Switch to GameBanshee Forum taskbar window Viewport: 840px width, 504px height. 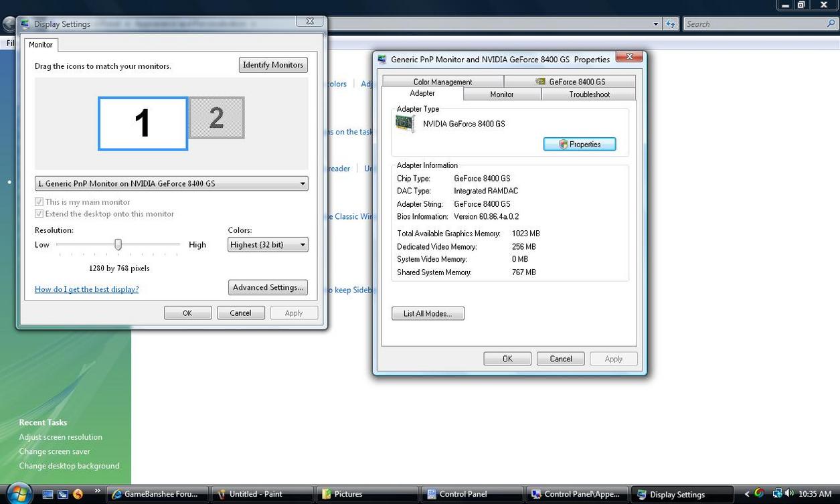pos(157,495)
